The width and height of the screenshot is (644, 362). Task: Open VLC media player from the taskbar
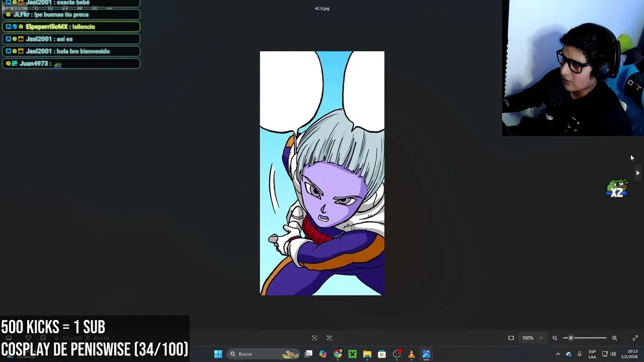click(412, 354)
